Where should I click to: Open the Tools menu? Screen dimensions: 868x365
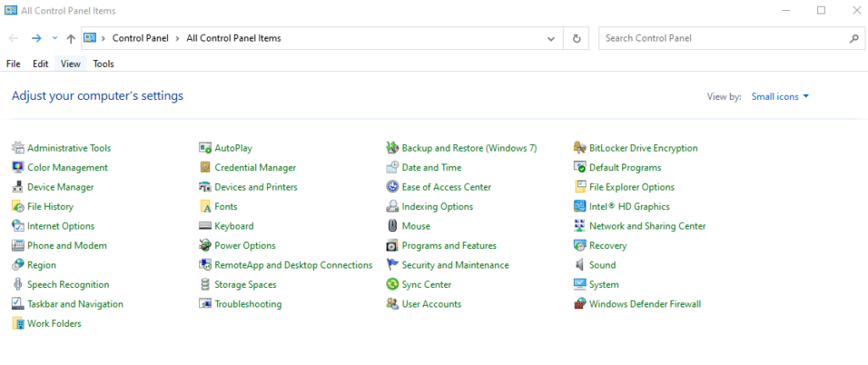tap(103, 64)
